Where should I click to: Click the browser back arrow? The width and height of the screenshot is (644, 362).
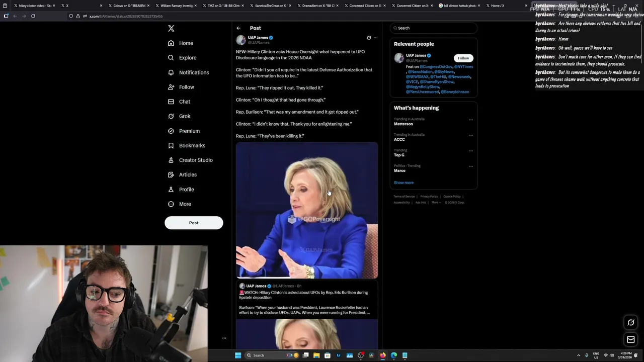(x=15, y=16)
